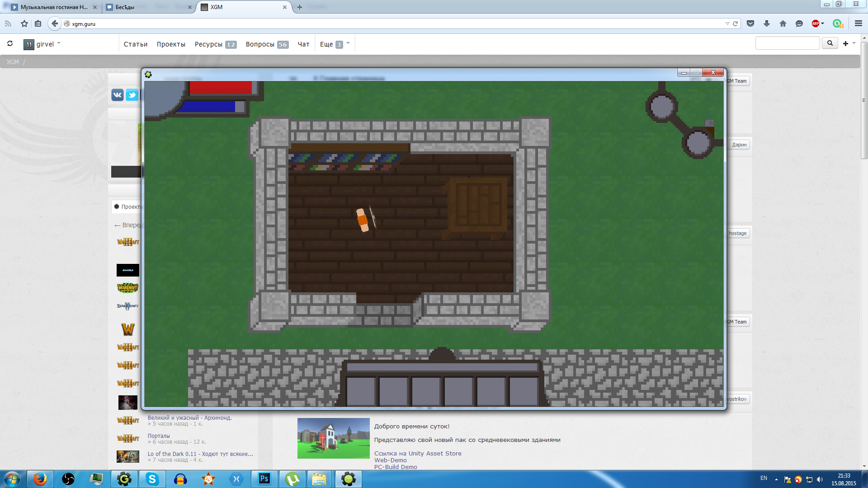Click the Twitter share icon
The width and height of the screenshot is (868, 488).
(x=132, y=95)
